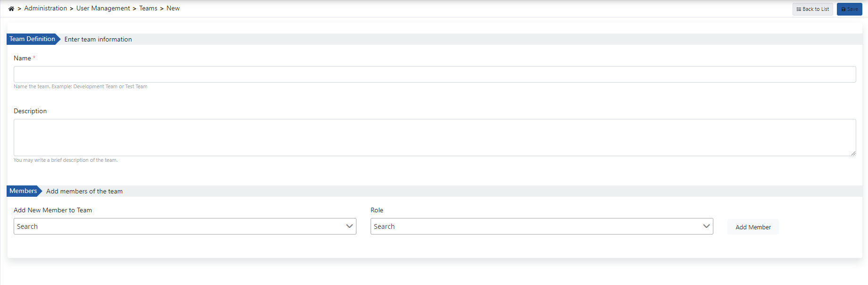The image size is (868, 285).
Task: Click into the Description text area
Action: [434, 137]
